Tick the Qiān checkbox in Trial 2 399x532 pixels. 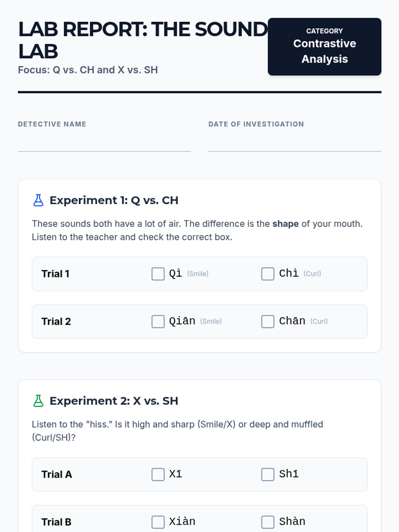[158, 322]
